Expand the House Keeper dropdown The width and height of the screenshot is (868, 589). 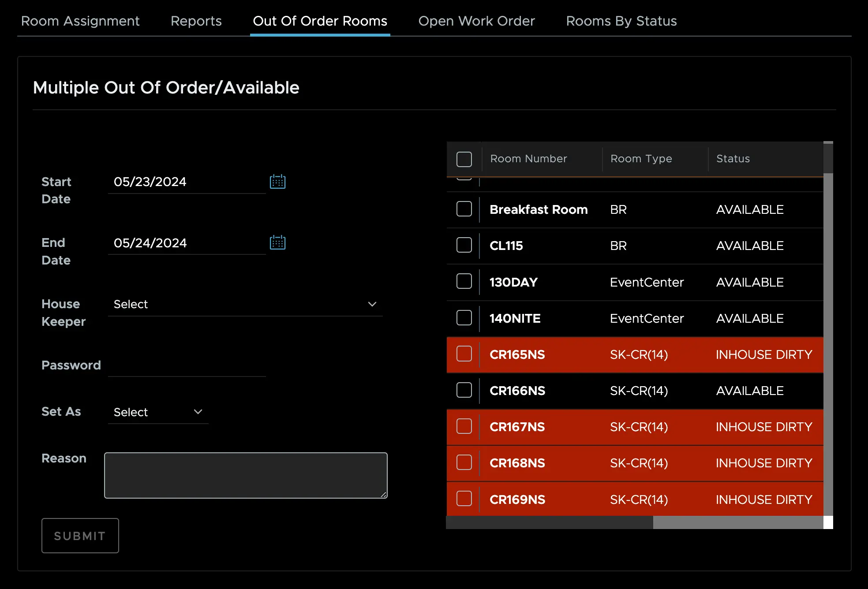[x=245, y=304]
